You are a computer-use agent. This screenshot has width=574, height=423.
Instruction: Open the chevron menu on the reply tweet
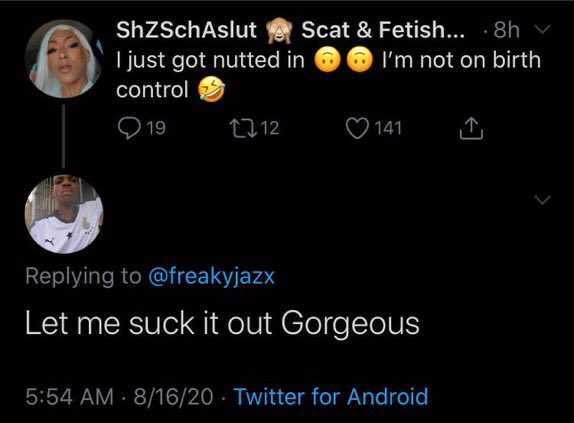[x=542, y=199]
